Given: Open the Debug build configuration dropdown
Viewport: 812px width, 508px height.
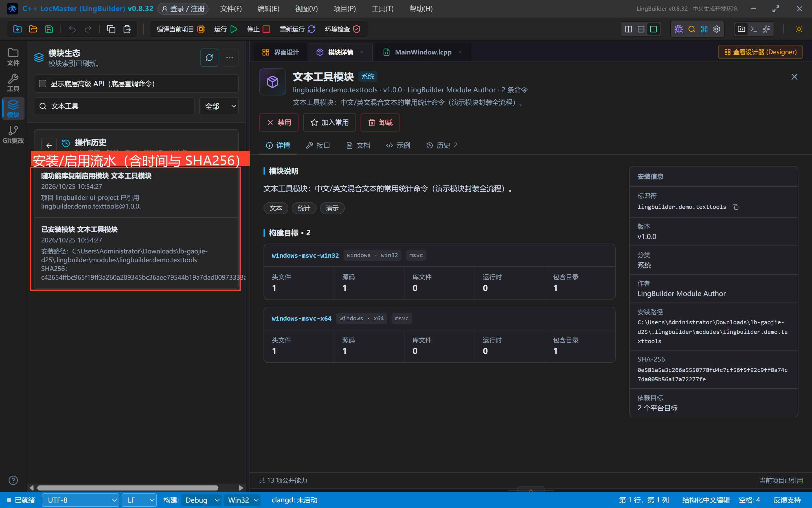Looking at the screenshot, I should (201, 500).
